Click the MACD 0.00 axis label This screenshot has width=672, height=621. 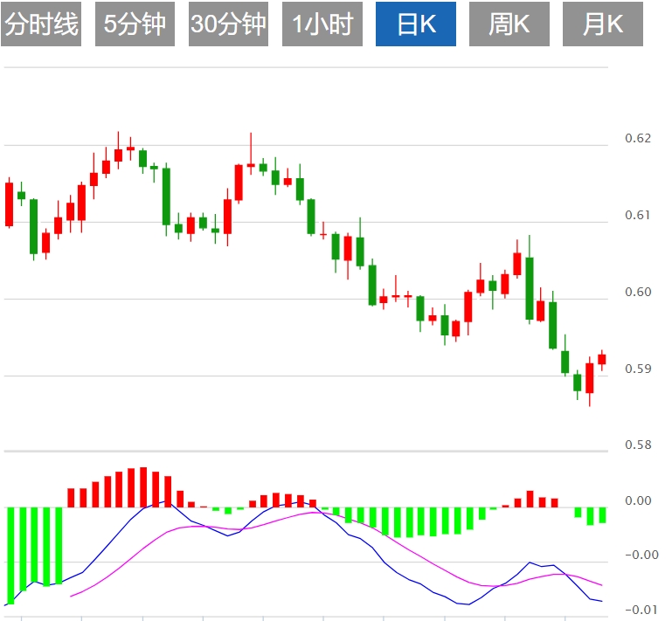point(639,500)
